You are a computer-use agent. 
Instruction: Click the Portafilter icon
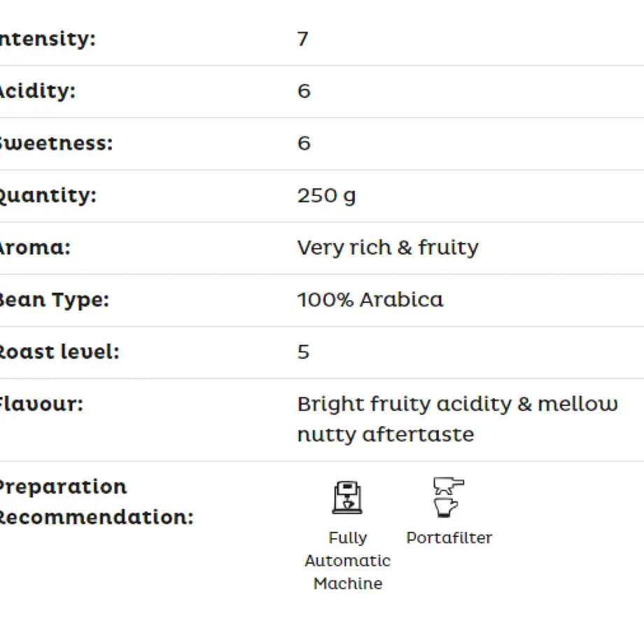(x=449, y=497)
